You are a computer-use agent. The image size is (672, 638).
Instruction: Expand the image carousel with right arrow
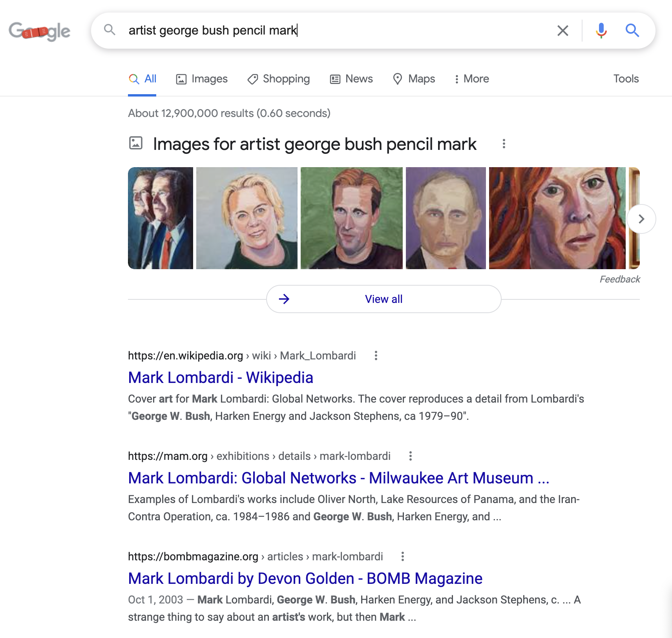point(641,219)
